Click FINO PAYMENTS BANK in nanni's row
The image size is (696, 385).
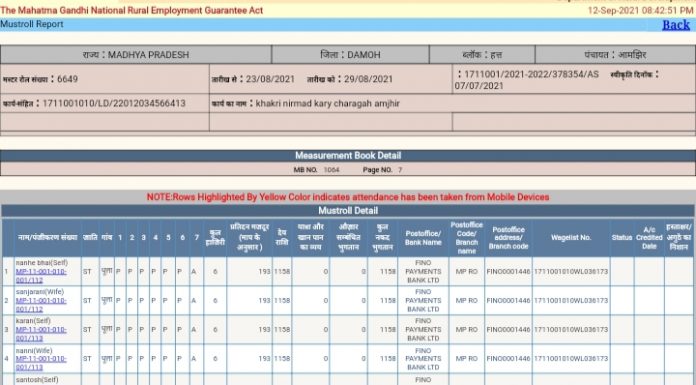[x=423, y=359]
